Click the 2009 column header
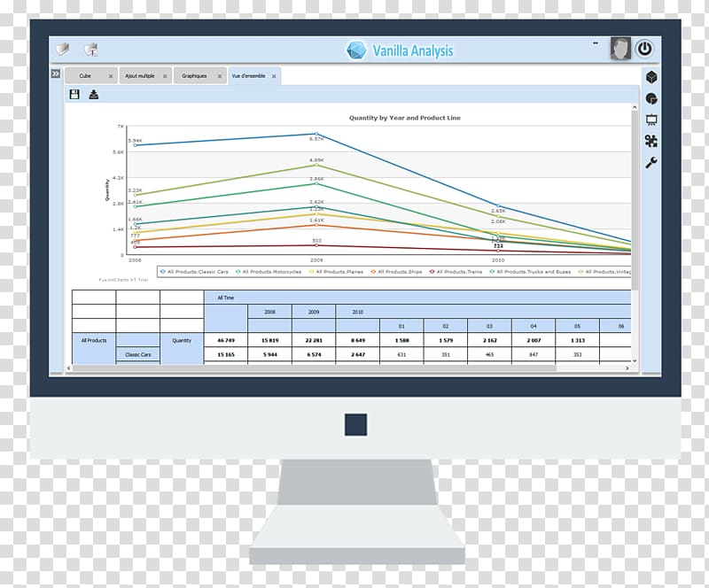The width and height of the screenshot is (709, 588). [x=314, y=312]
